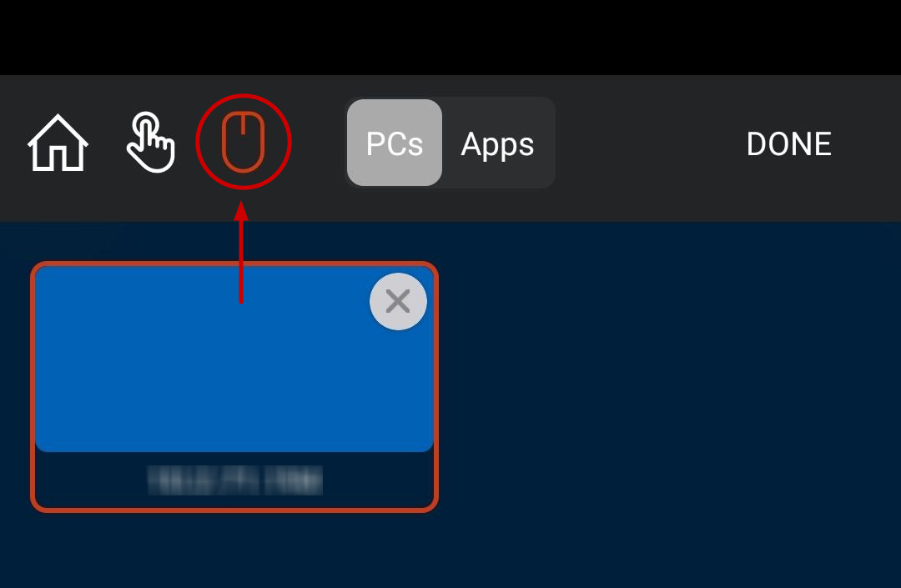
Task: Click the empty dark blue session area
Action: (x=667, y=402)
